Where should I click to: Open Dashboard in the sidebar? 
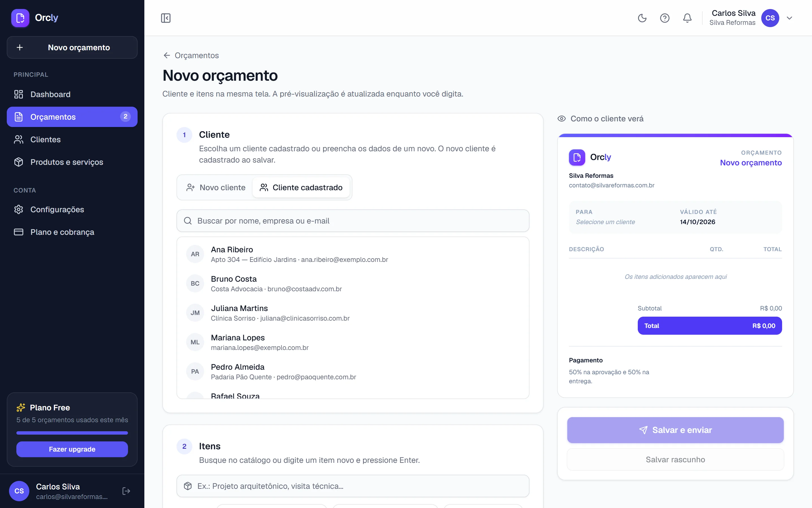tap(72, 95)
